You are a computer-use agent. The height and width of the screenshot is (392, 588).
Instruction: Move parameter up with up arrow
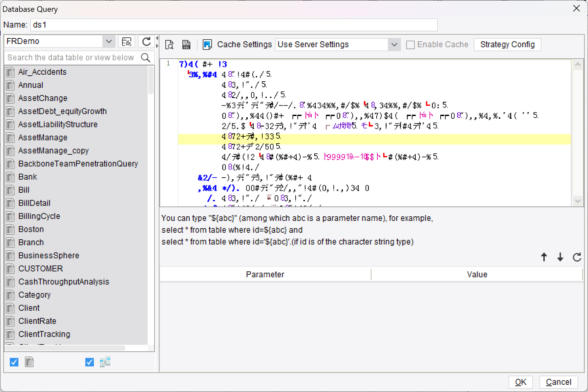click(x=544, y=257)
